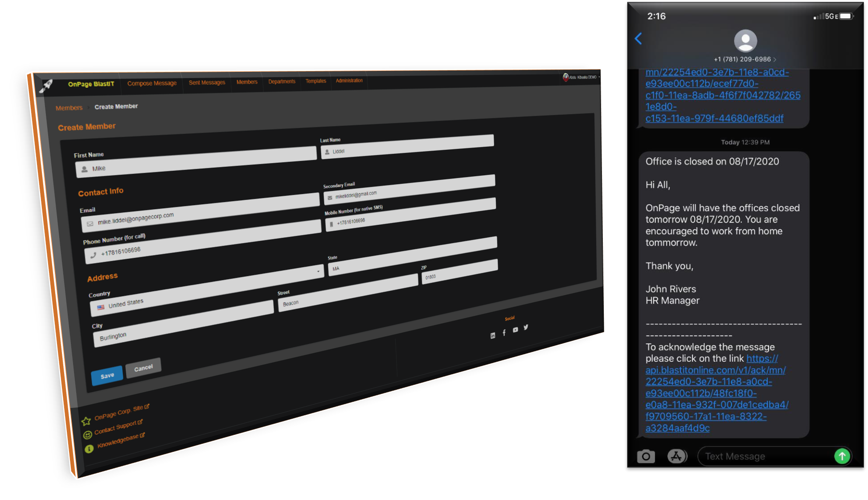Tap the +1 (781) 209-6986 contact number
This screenshot has height=500, width=868.
tap(745, 59)
